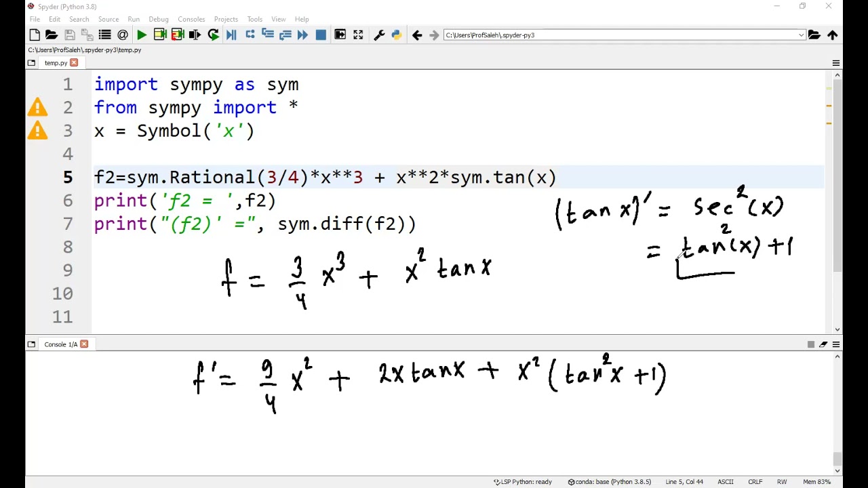Go back with left arrow
Screen dimensions: 868x488
pyautogui.click(x=417, y=35)
